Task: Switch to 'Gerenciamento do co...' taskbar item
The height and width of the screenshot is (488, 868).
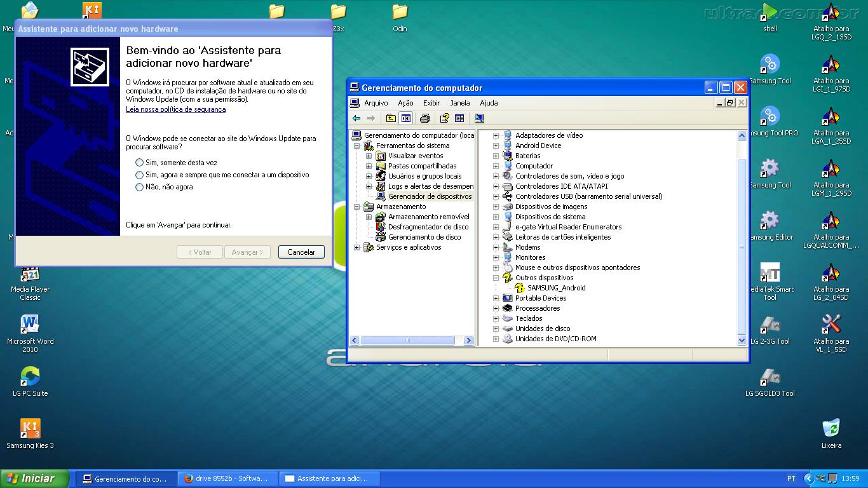Action: coord(125,478)
